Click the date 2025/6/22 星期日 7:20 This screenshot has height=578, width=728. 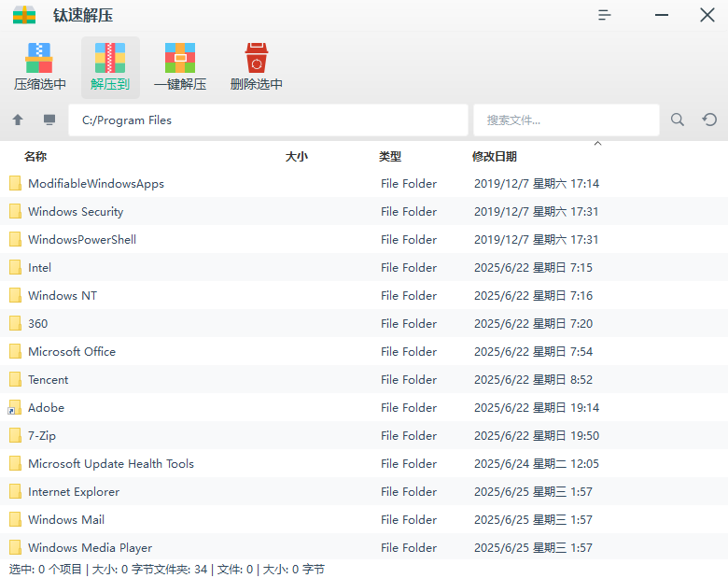(x=533, y=323)
